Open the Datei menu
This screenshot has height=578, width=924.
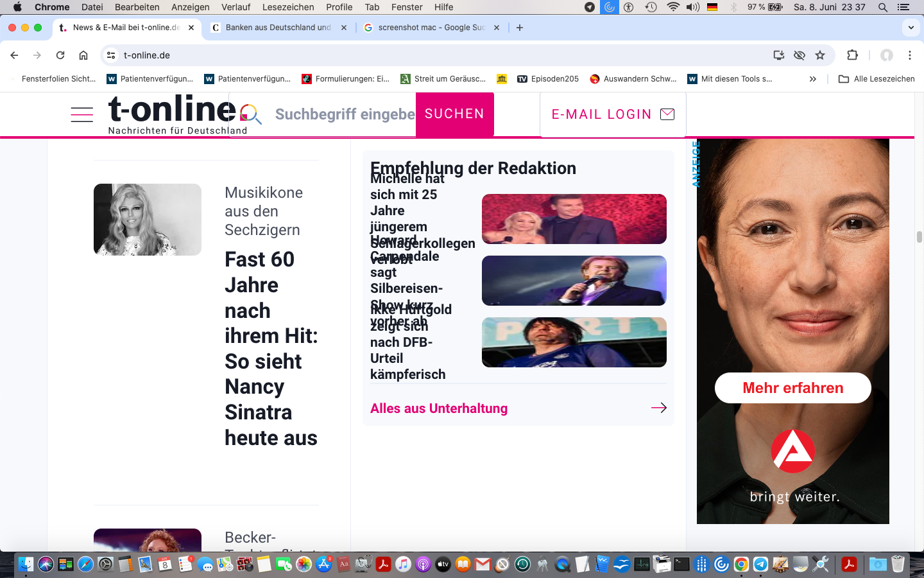coord(92,7)
